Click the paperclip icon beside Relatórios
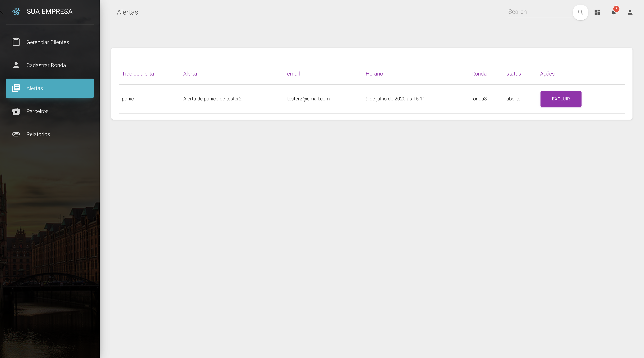This screenshot has height=358, width=644. [x=16, y=134]
